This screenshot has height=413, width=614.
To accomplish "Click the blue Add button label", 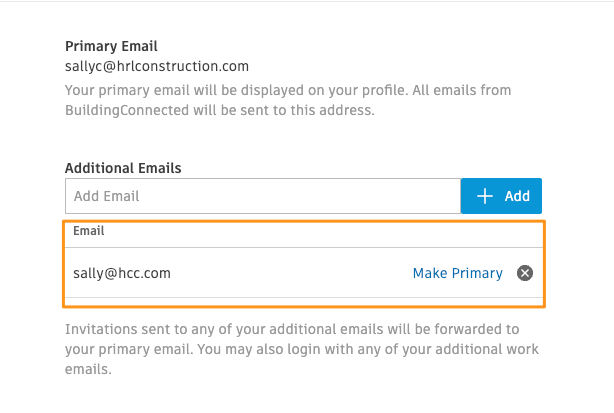I will point(517,196).
